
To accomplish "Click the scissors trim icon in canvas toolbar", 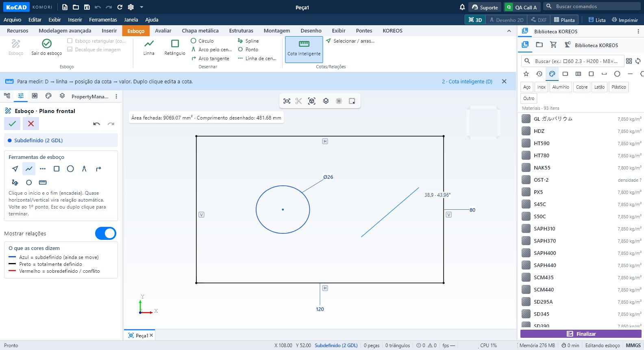I will tap(299, 101).
